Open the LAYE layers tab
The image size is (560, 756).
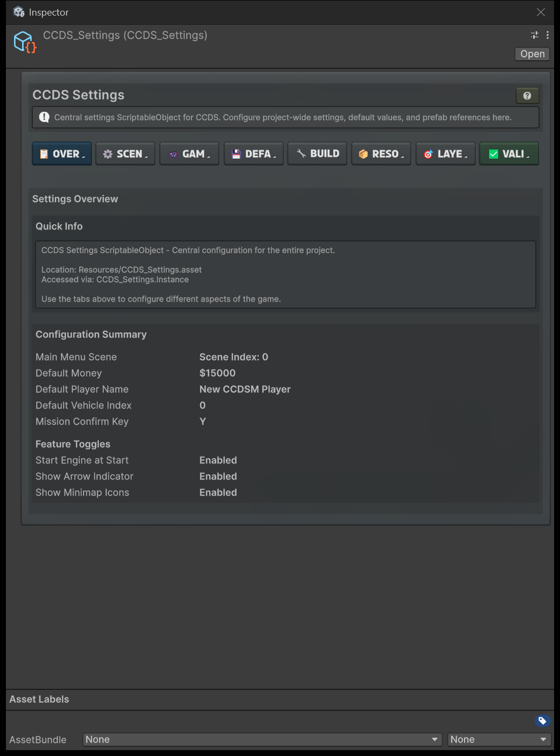coord(446,154)
